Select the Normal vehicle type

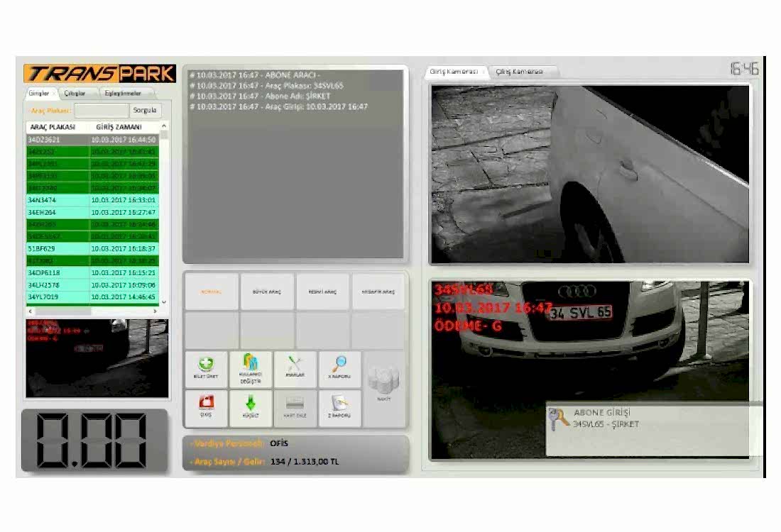pos(211,292)
